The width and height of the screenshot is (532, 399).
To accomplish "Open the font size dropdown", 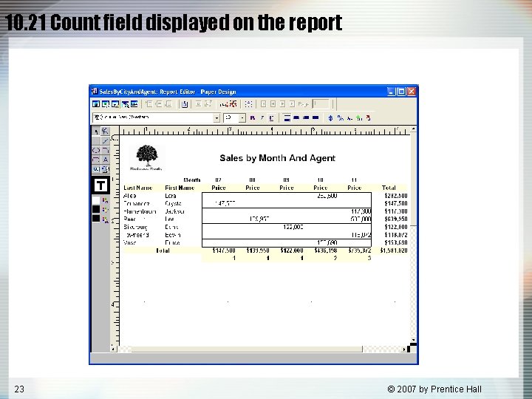I will (242, 118).
